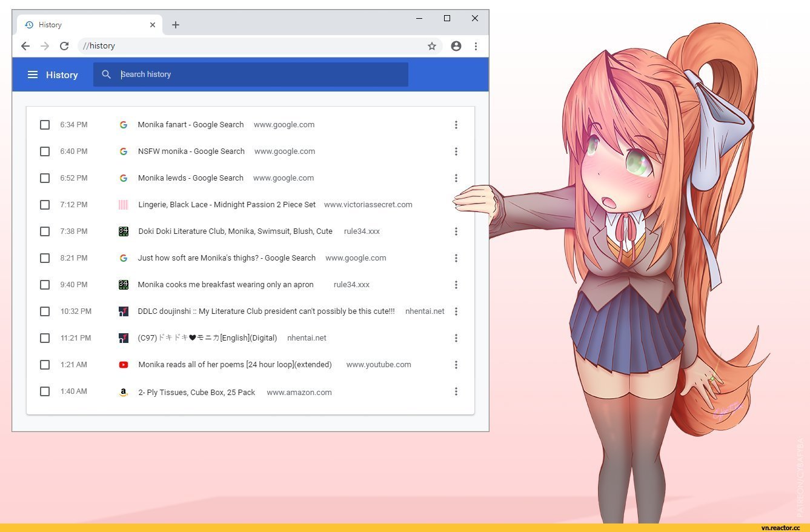Open more actions for the 11:21 PM entry

point(456,338)
